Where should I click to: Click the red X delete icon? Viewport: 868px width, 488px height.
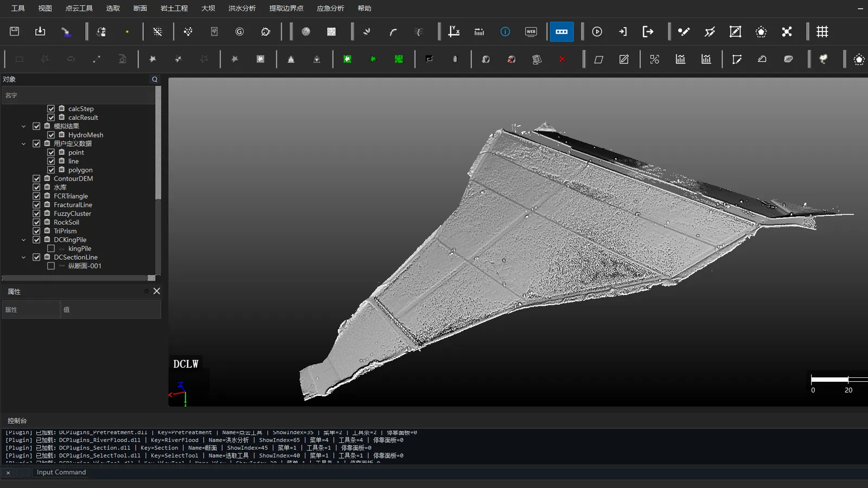[x=563, y=59]
